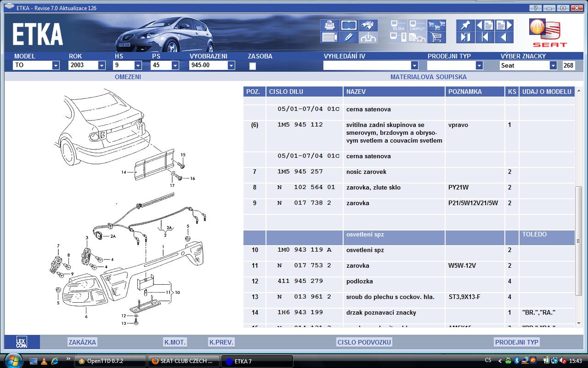This screenshot has width=588, height=368.
Task: Open the list view icon below printer
Action: 329,37
